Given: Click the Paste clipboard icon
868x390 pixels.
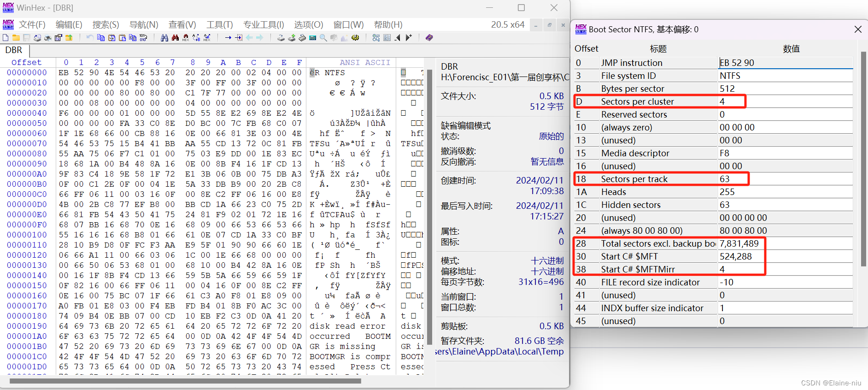Looking at the screenshot, I should point(122,38).
